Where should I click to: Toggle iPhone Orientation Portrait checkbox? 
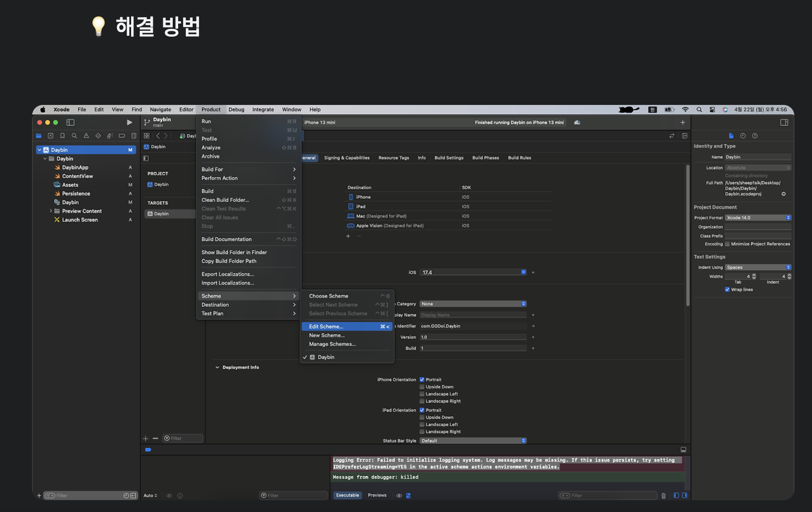coord(422,379)
